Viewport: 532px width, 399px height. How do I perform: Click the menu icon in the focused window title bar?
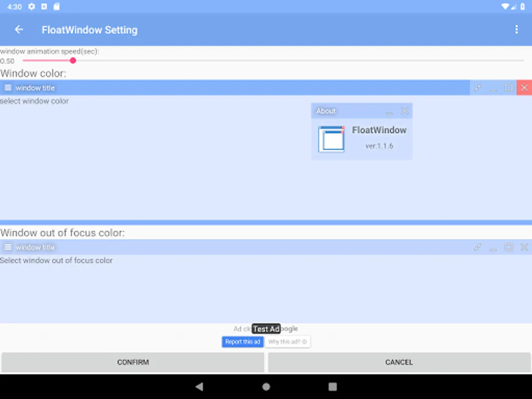(8, 88)
